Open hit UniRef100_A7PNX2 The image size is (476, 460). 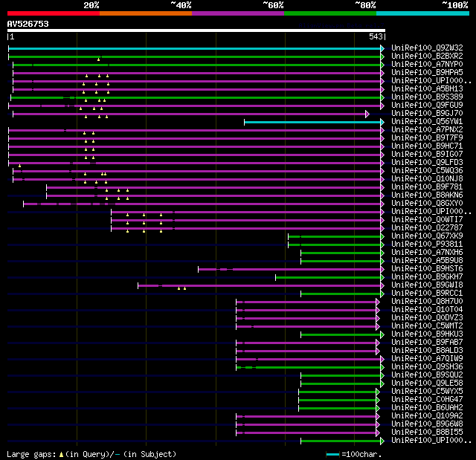point(427,130)
